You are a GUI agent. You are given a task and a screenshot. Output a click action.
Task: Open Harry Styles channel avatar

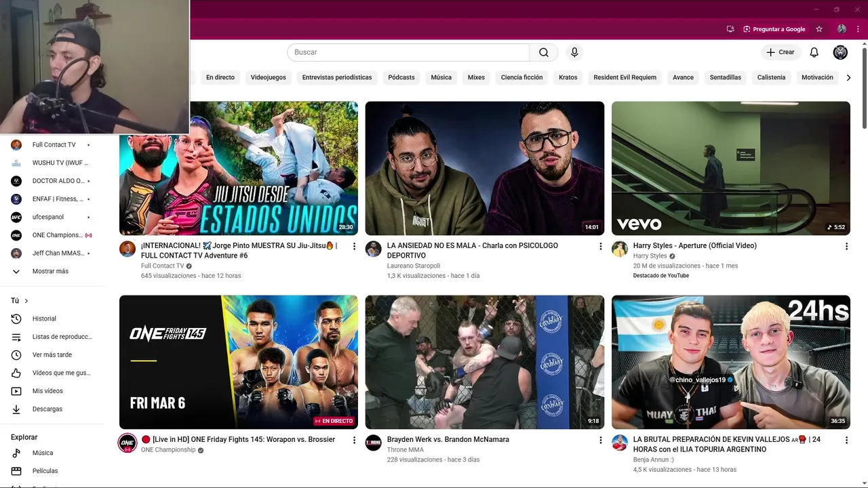(620, 249)
